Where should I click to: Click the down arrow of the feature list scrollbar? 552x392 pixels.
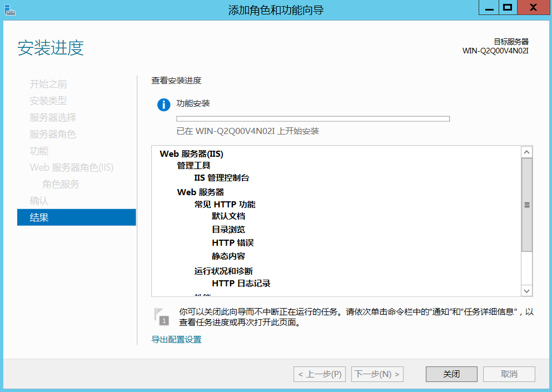point(526,291)
